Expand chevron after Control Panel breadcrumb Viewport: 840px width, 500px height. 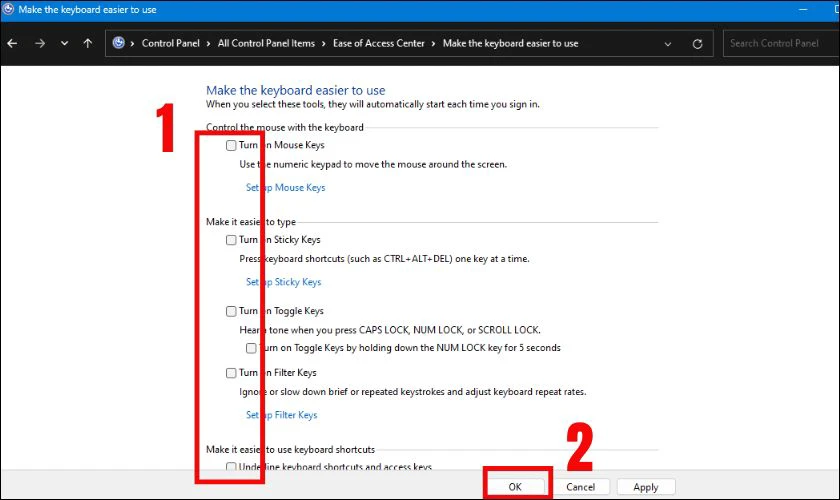tap(208, 44)
